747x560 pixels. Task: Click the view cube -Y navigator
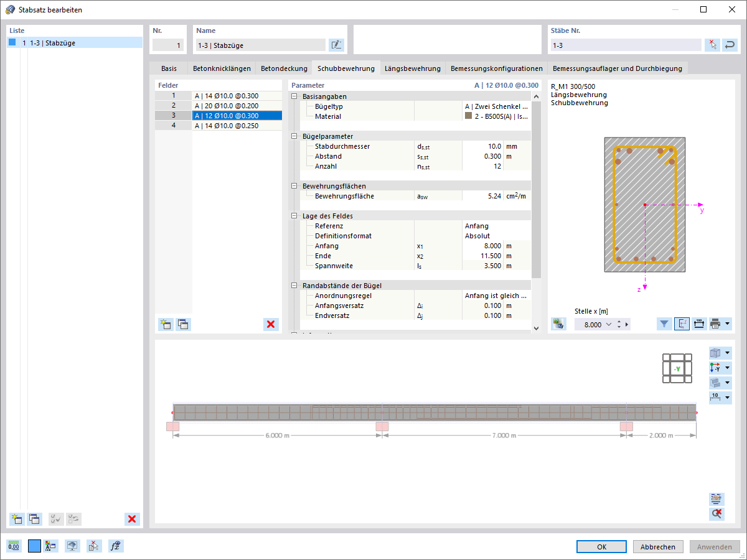[x=677, y=368]
